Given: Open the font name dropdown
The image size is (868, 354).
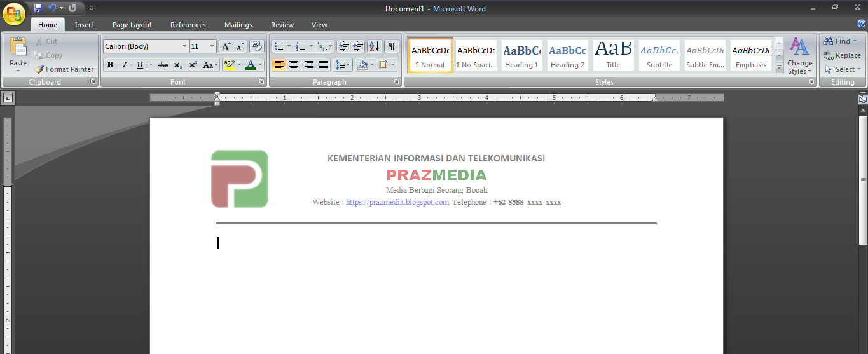Looking at the screenshot, I should tap(185, 46).
